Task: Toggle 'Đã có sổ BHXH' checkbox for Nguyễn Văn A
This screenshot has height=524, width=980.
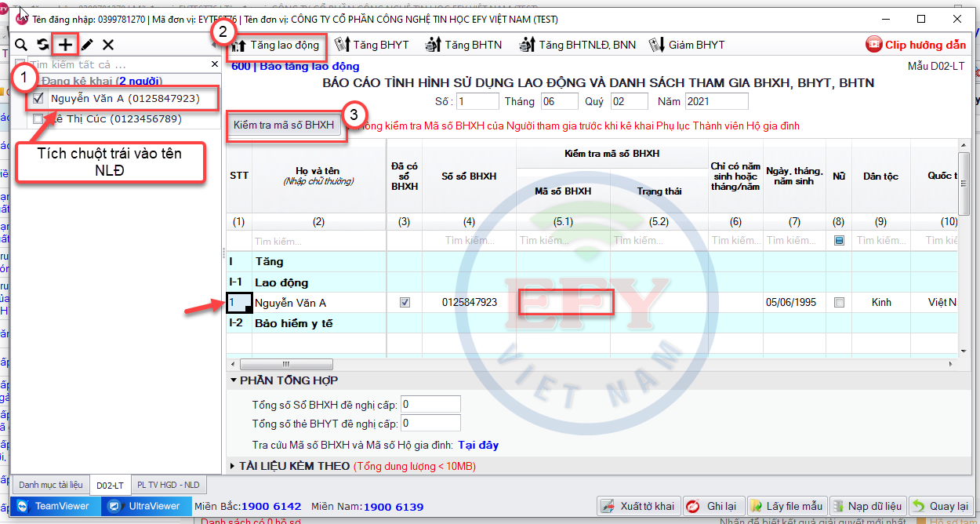Action: (405, 303)
